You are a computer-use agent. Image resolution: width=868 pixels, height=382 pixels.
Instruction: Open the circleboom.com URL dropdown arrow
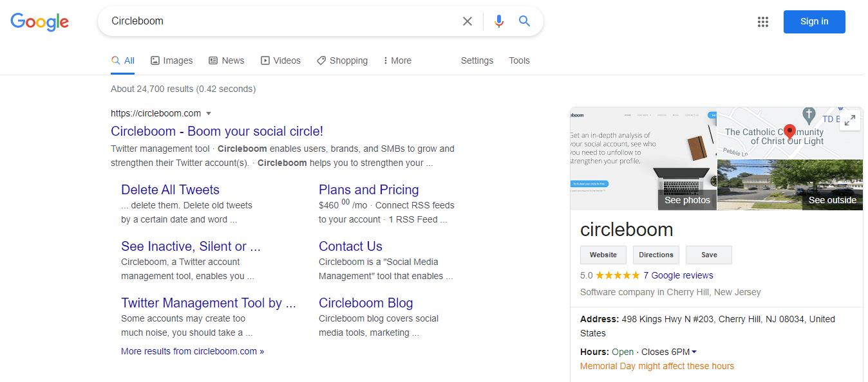coord(209,113)
